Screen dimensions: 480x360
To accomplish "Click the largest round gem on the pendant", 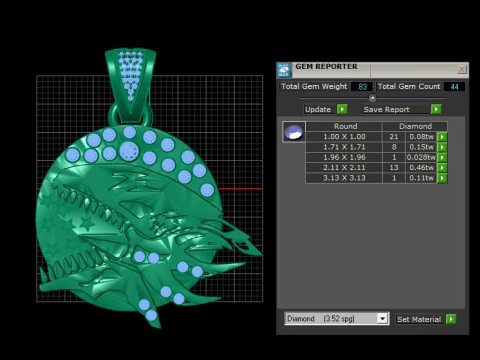I will [129, 151].
